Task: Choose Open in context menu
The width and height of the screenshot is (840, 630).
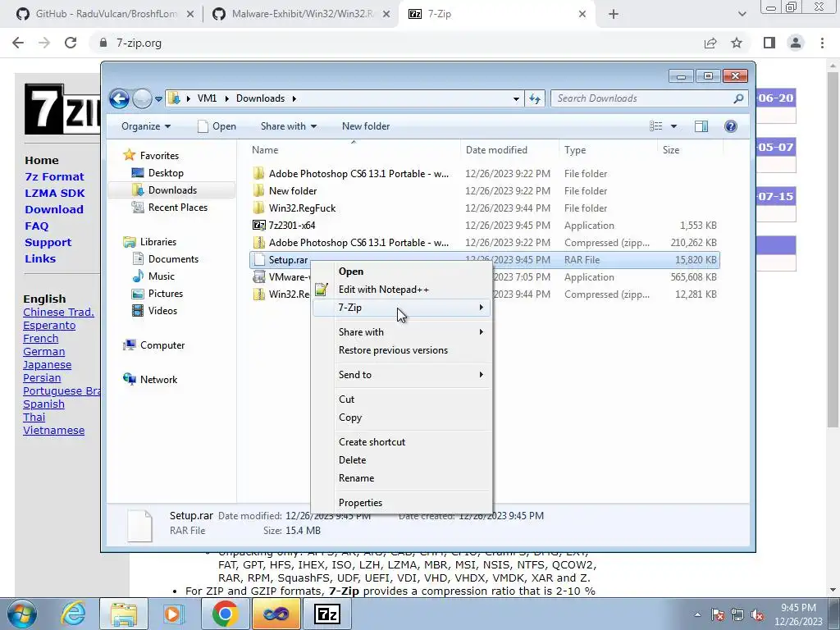Action: (402, 272)
